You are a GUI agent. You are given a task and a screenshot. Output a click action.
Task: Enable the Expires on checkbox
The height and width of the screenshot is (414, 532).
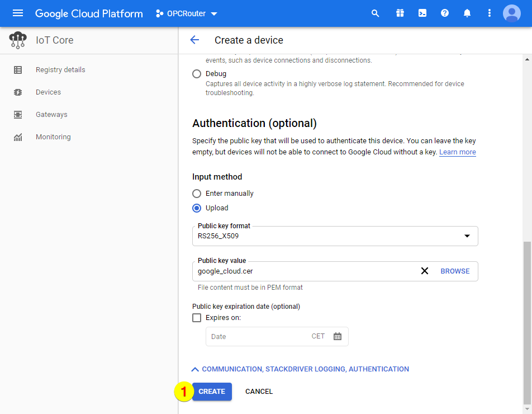coord(196,317)
